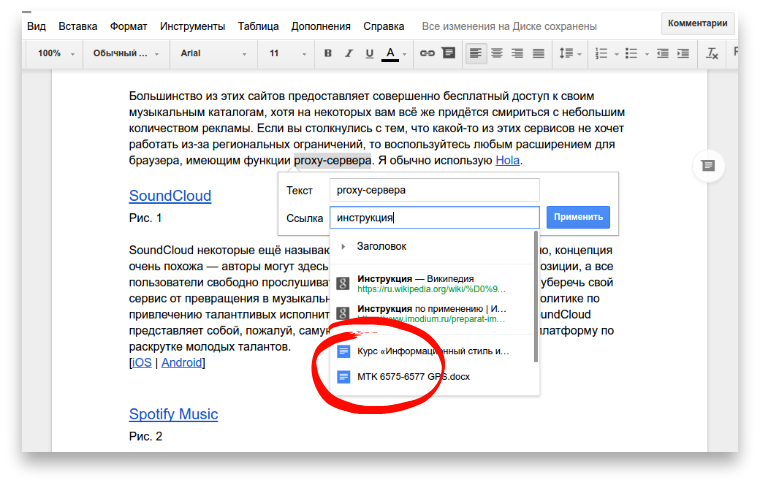Click the Все изменения на Диске сохранены status
The image size is (760, 485).
509,27
